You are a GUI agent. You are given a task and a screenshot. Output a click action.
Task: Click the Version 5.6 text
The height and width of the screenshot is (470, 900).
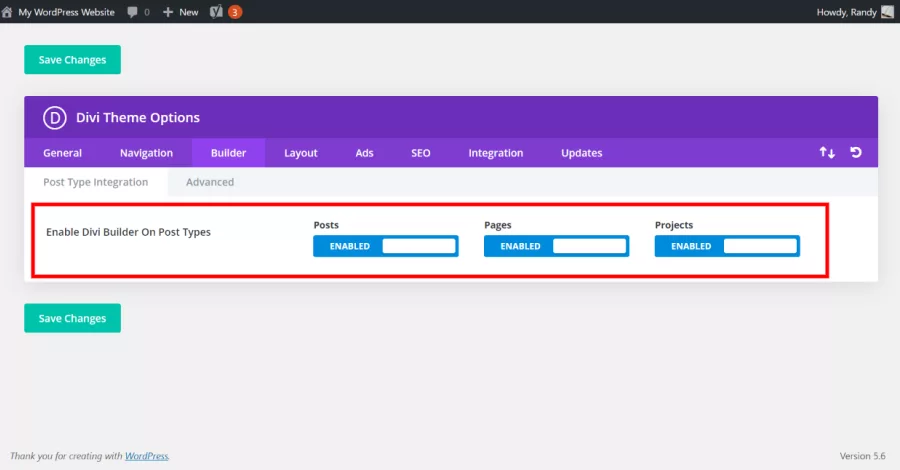[x=863, y=456]
